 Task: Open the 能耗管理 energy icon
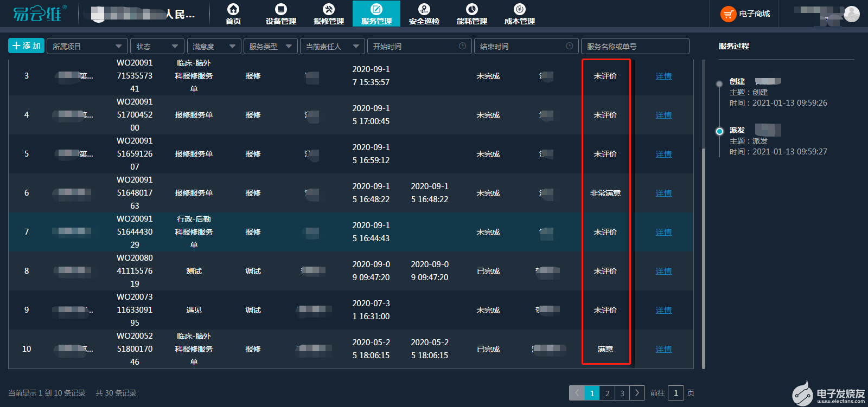[x=472, y=9]
